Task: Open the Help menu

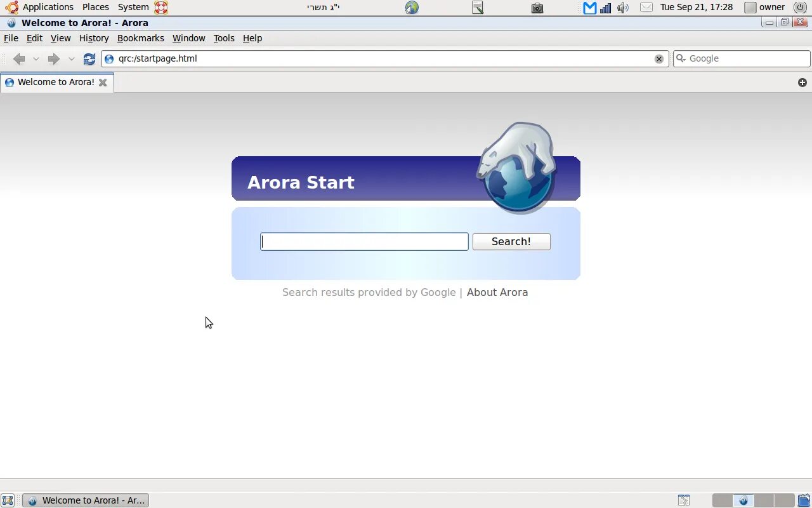Action: (252, 38)
